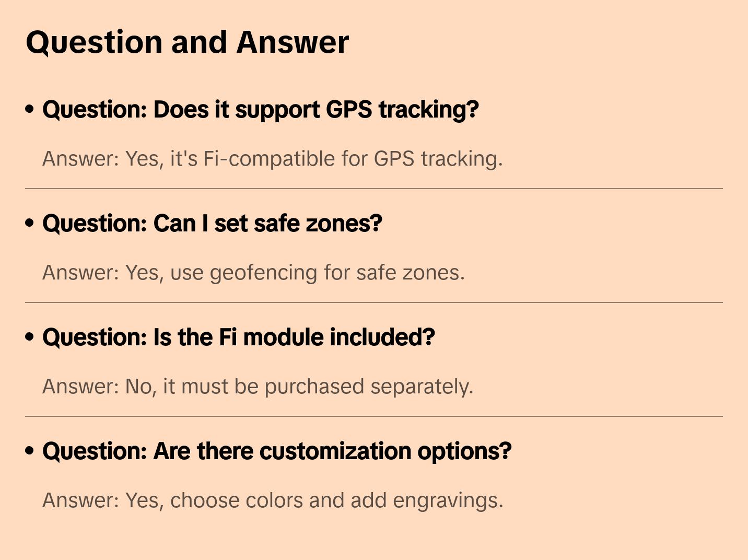The image size is (748, 560).
Task: Click the bullet beside the customization question
Action: pyautogui.click(x=30, y=451)
